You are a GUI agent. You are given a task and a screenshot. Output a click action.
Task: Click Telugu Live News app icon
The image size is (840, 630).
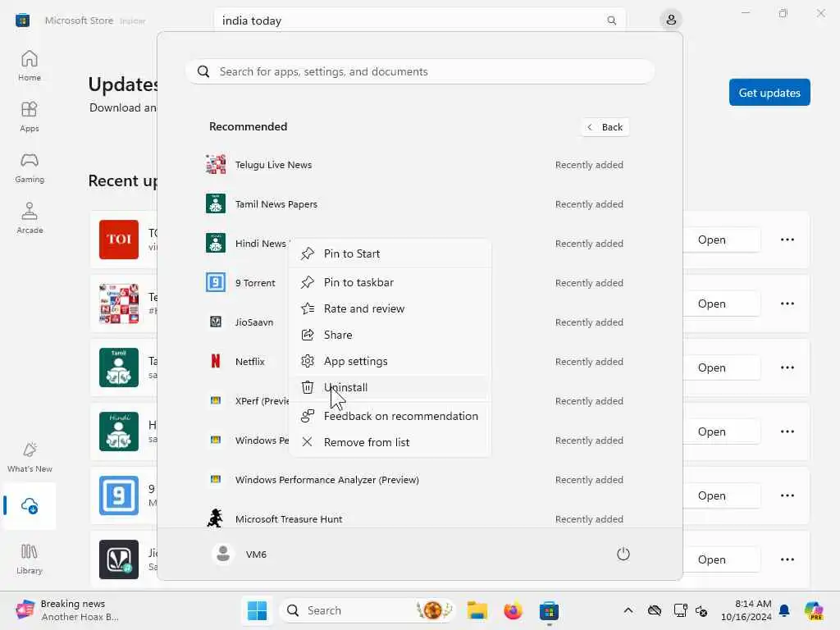(x=216, y=164)
